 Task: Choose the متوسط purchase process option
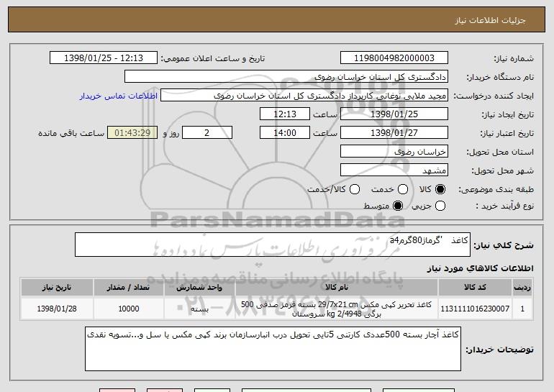(x=398, y=206)
